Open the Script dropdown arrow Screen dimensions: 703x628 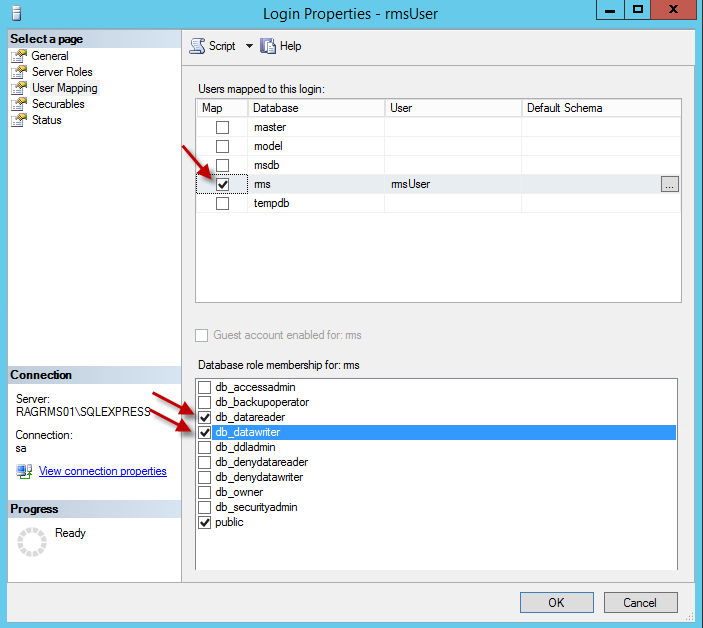249,46
